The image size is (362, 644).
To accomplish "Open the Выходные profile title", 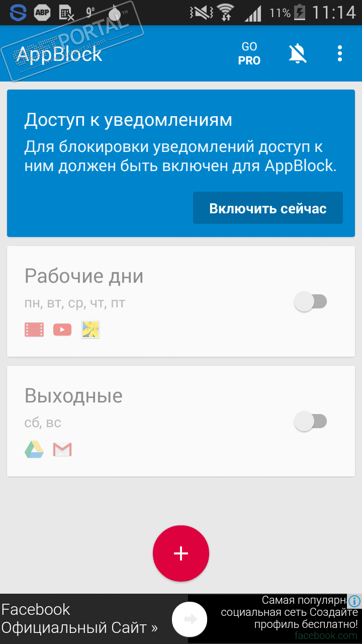I will [x=73, y=396].
